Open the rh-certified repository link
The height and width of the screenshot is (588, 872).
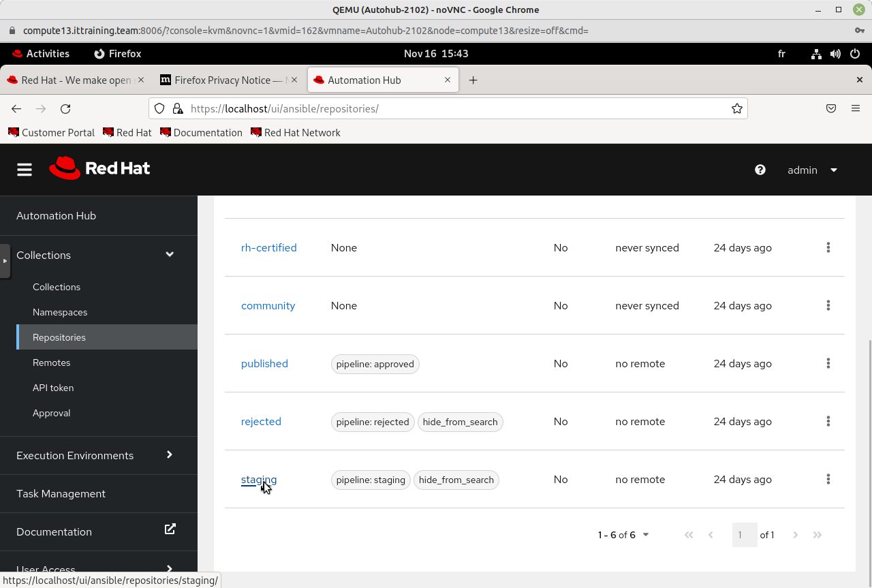pos(269,247)
